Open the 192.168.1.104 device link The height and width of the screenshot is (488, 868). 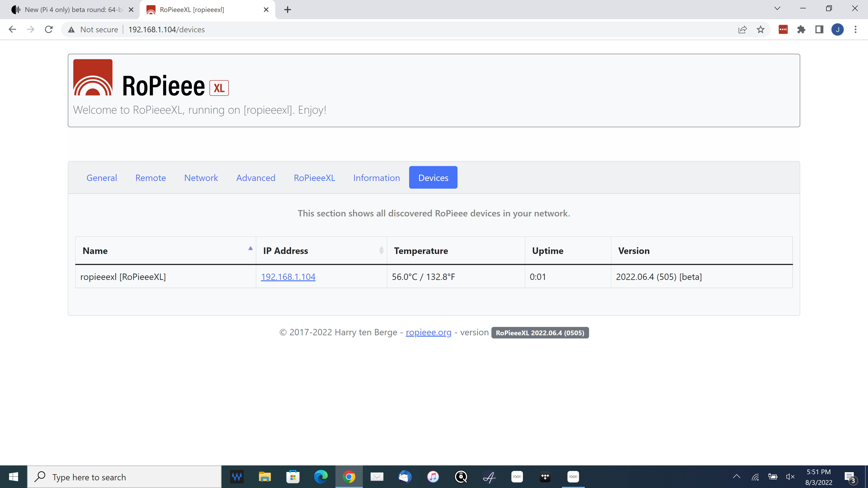(x=288, y=277)
